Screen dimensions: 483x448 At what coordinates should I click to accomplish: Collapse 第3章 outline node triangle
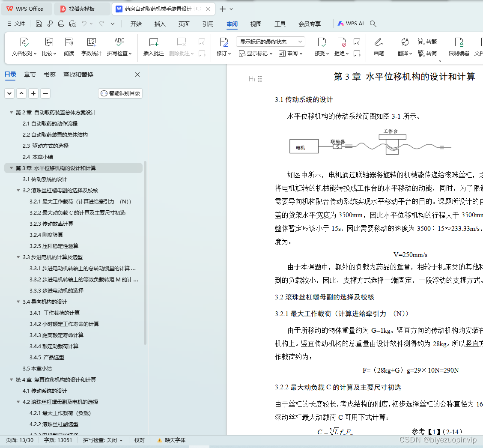click(x=12, y=168)
